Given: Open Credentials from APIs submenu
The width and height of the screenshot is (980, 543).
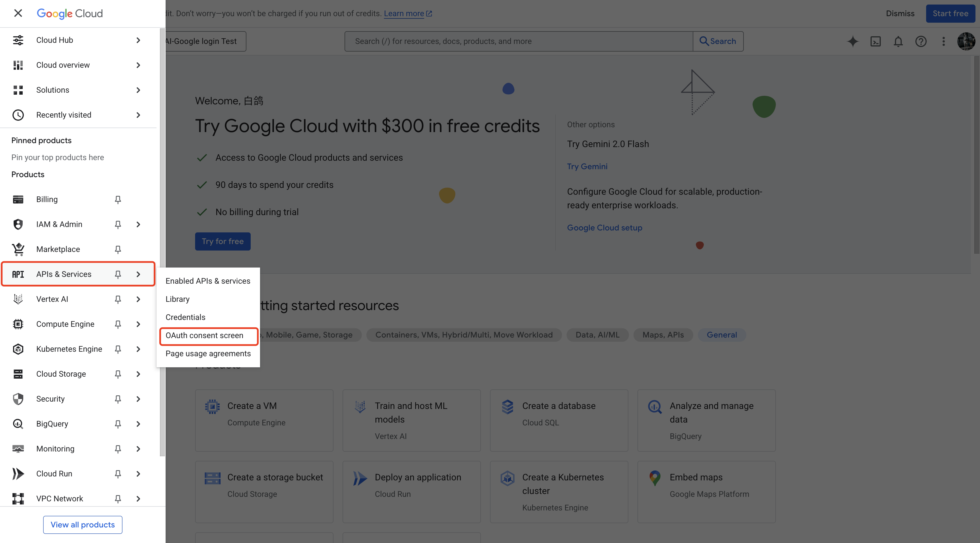Looking at the screenshot, I should (x=185, y=317).
